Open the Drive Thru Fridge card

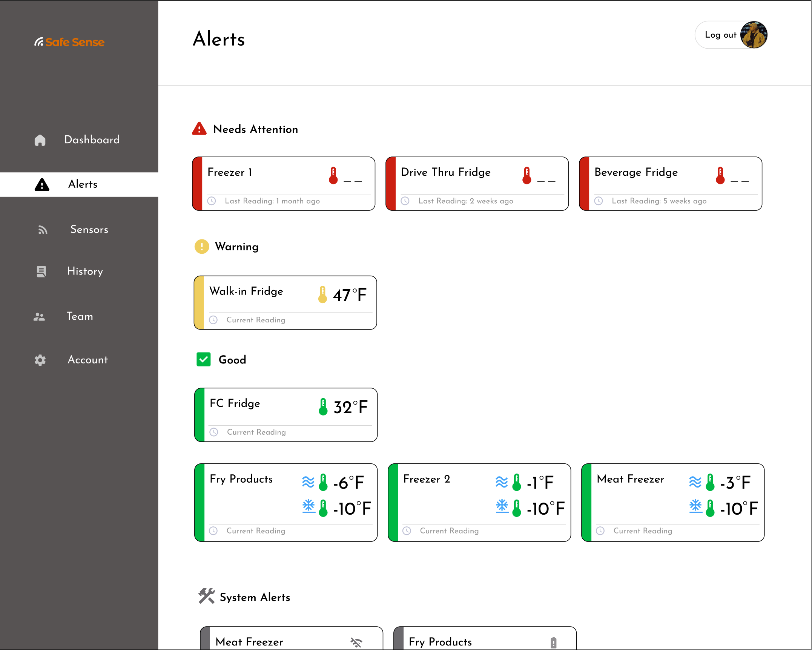[477, 184]
